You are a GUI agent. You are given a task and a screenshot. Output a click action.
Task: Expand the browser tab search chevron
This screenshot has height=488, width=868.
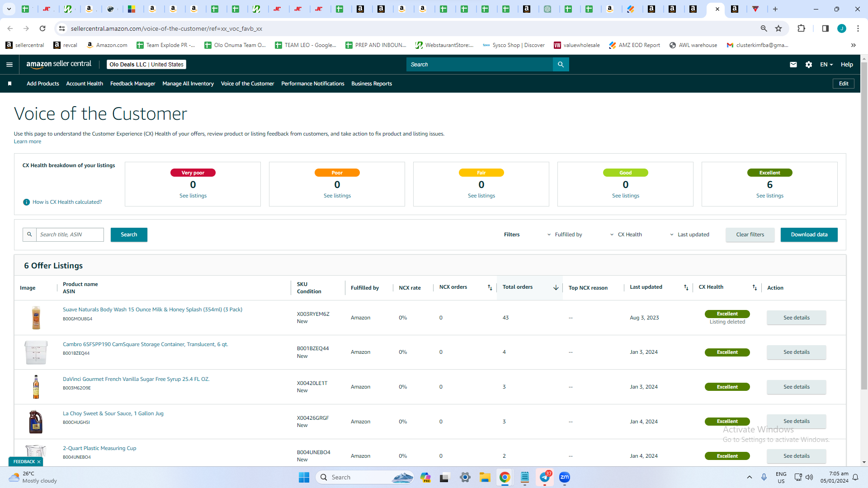9,9
